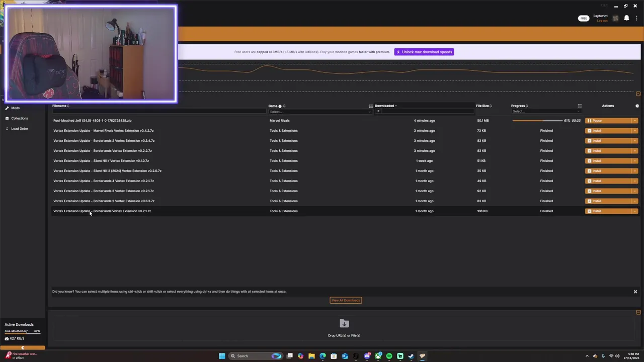Open Steam from the taskbar
The image size is (644, 362).
pos(411,356)
